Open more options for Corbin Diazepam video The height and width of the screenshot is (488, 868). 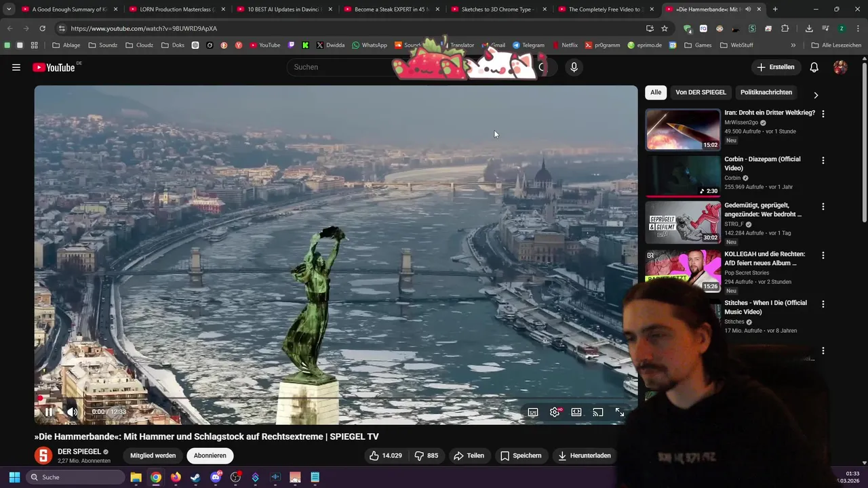pyautogui.click(x=823, y=161)
